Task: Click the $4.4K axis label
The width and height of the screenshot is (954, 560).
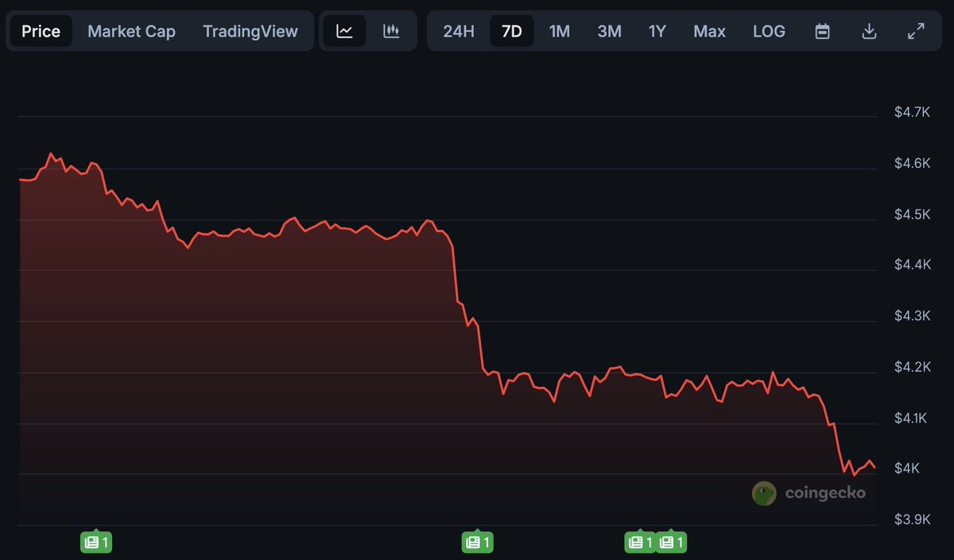Action: tap(911, 265)
